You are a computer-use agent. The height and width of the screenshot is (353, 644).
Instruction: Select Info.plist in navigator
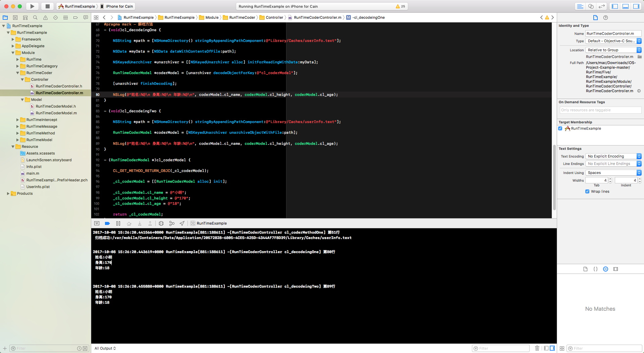(34, 167)
